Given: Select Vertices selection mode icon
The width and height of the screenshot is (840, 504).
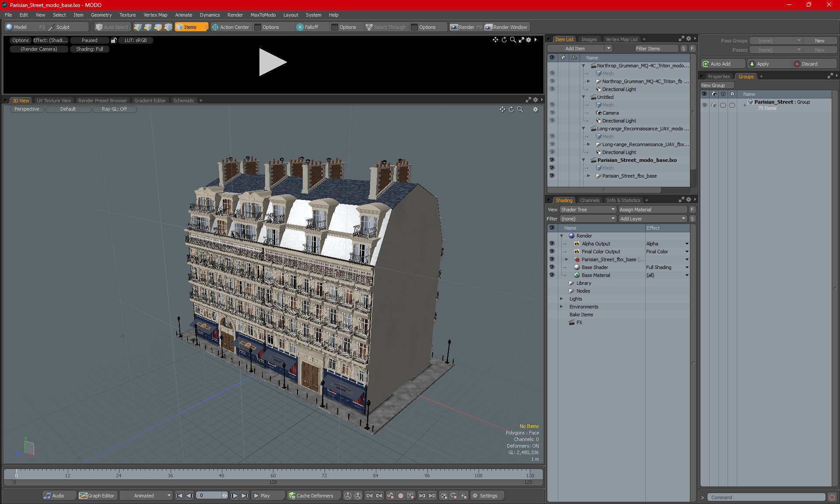Looking at the screenshot, I should [138, 27].
